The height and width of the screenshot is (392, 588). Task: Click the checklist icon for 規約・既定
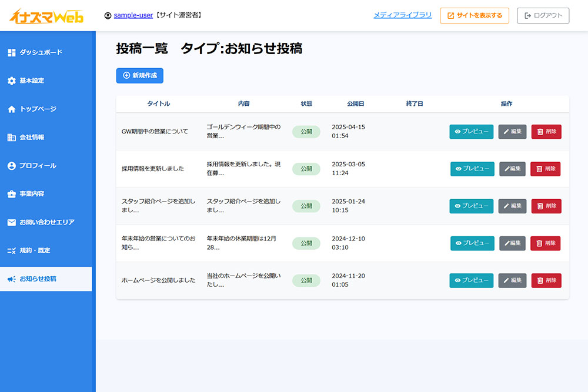[12, 250]
